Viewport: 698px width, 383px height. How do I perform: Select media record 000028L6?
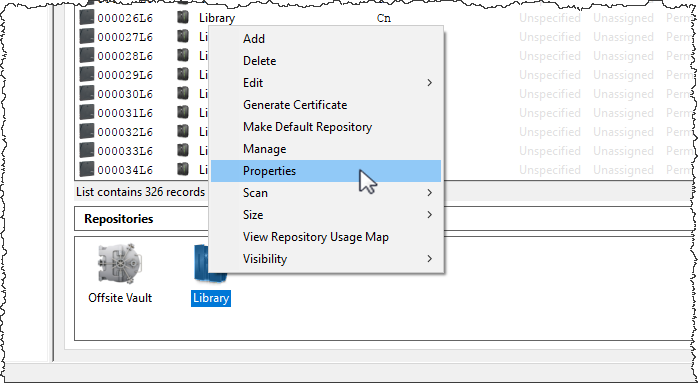125,57
